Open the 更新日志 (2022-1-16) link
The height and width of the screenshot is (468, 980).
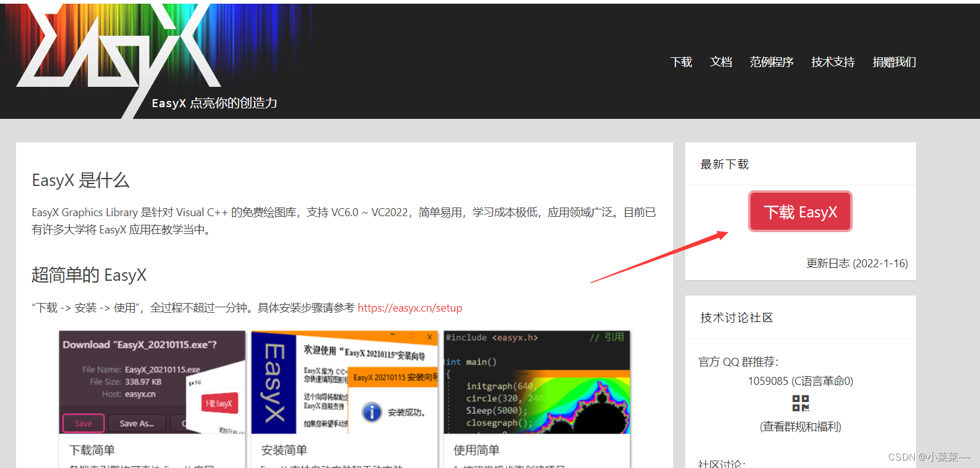[x=857, y=264]
